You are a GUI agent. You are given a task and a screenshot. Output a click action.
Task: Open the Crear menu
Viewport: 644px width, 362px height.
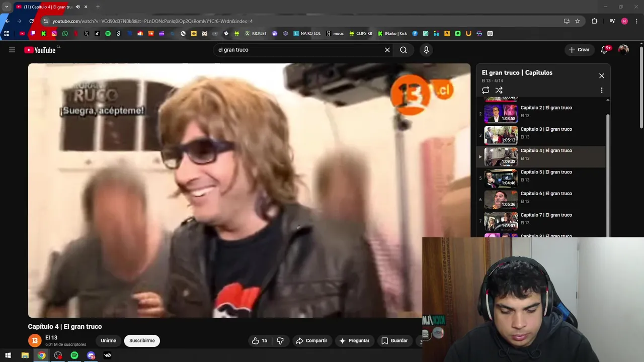point(579,50)
